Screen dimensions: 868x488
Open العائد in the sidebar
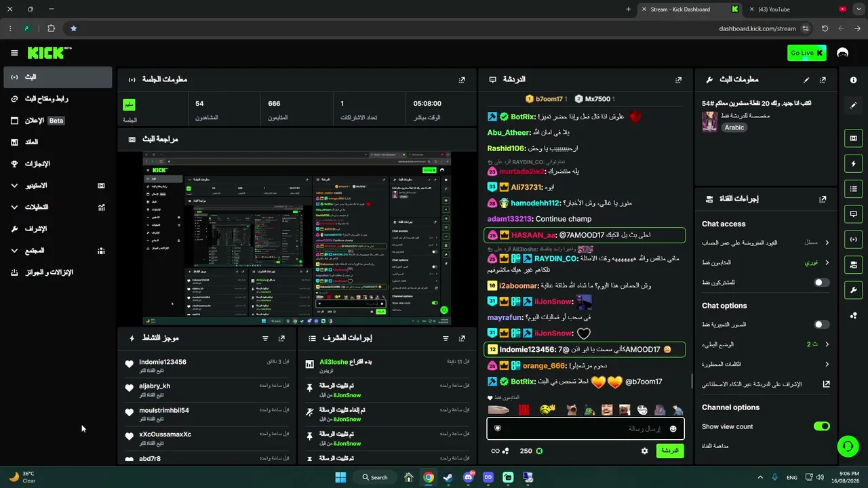[58, 142]
